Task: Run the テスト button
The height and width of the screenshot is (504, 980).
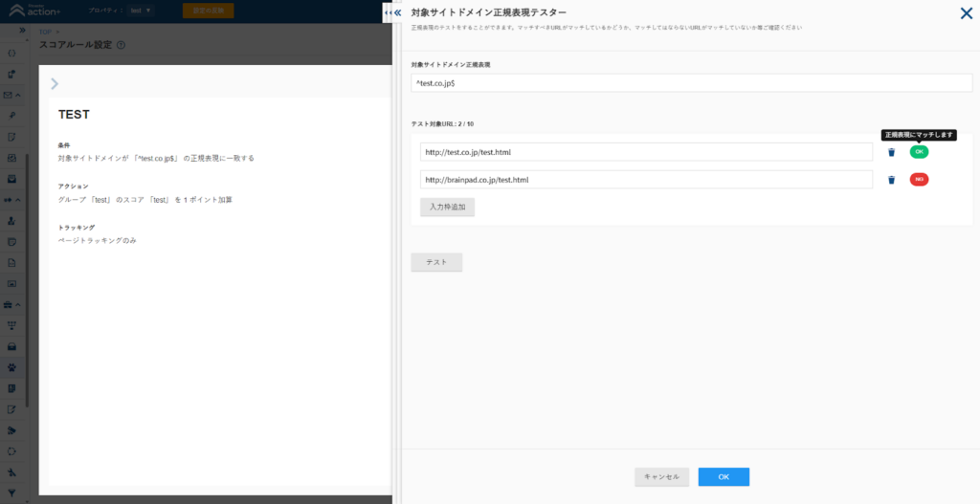Action: 436,262
